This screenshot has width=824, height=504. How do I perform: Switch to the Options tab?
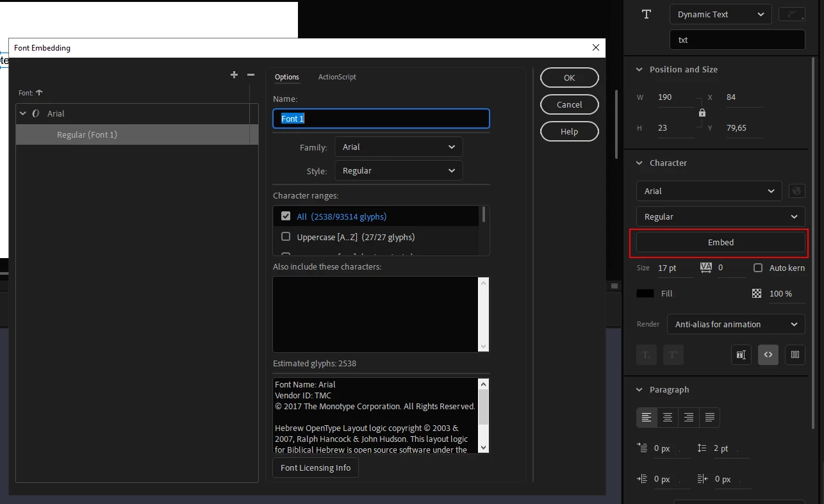click(287, 77)
